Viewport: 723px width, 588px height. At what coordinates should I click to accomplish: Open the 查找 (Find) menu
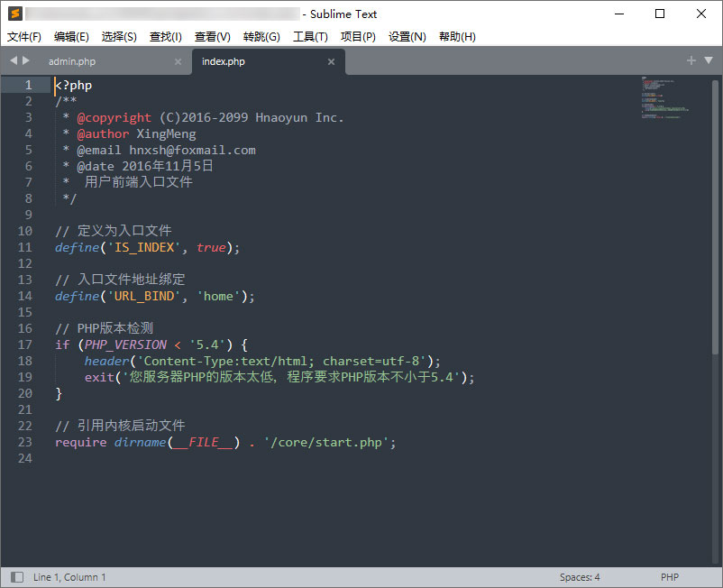click(165, 36)
